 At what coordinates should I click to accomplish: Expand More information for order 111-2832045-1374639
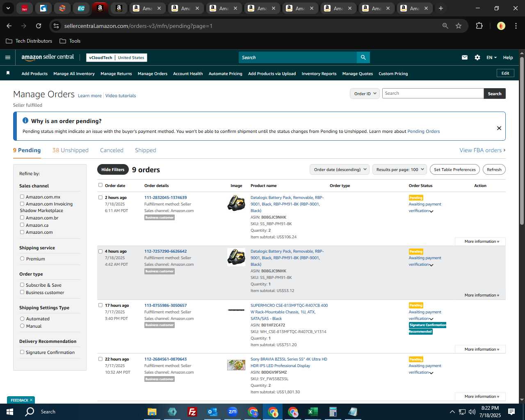[x=480, y=242]
